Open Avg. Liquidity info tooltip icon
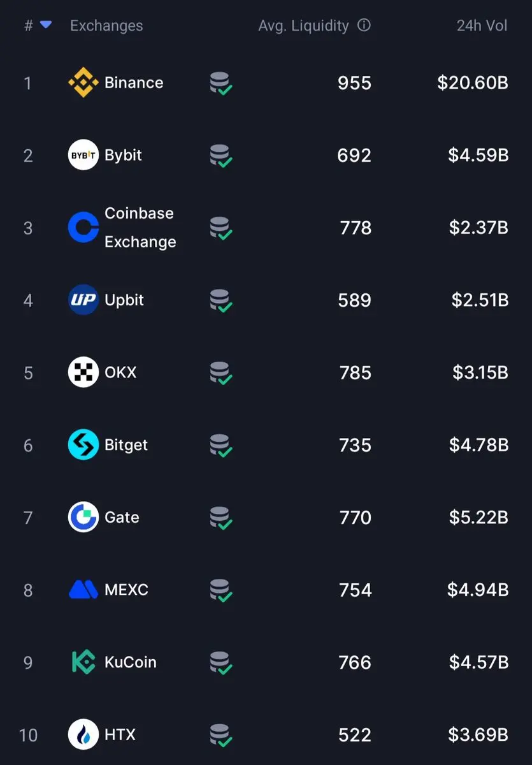Screen dimensions: 532x765 [x=364, y=25]
